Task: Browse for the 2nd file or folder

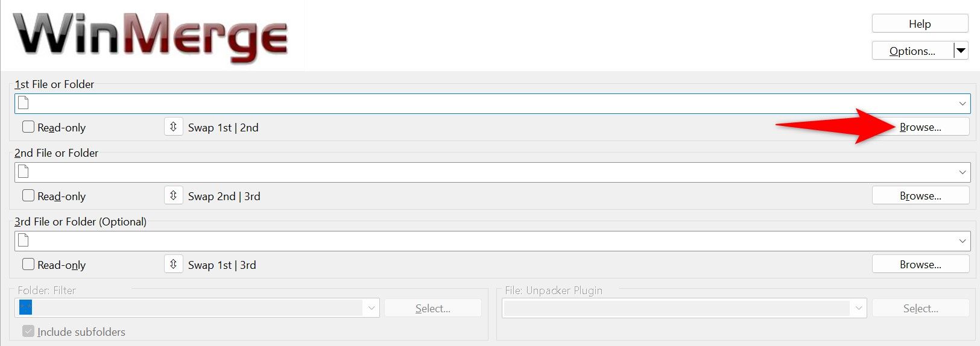Action: tap(920, 196)
